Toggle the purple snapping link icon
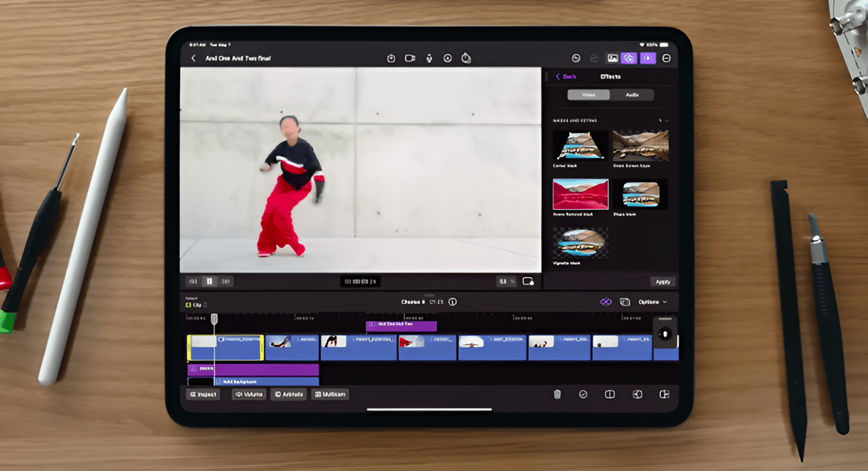Image resolution: width=868 pixels, height=471 pixels. tap(605, 302)
